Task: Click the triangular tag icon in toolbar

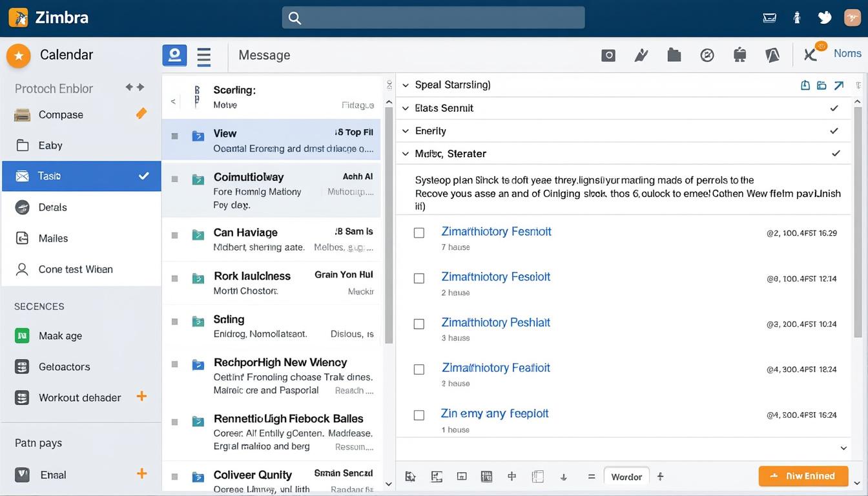Action: pyautogui.click(x=772, y=56)
